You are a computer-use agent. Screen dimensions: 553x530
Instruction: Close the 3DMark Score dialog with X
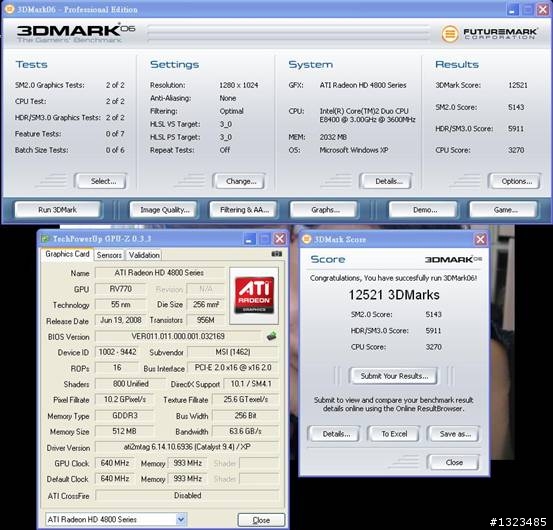click(480, 239)
